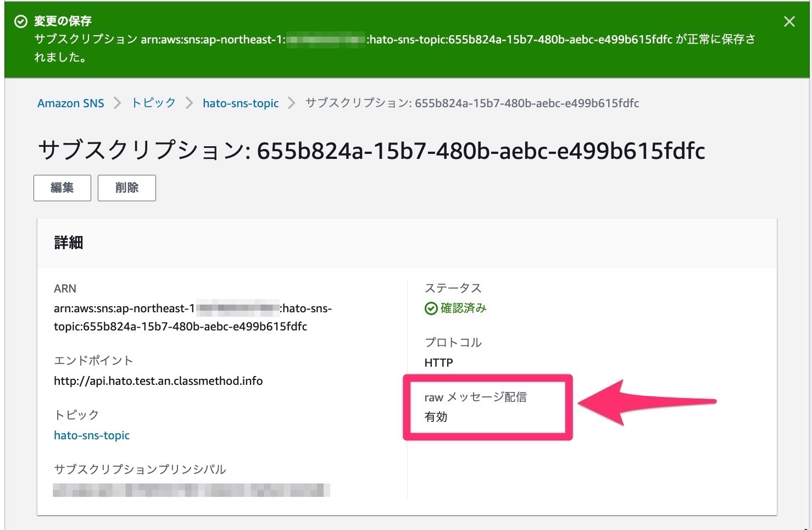The height and width of the screenshot is (530, 812).
Task: Select the HTTP protocol value
Action: 438,362
